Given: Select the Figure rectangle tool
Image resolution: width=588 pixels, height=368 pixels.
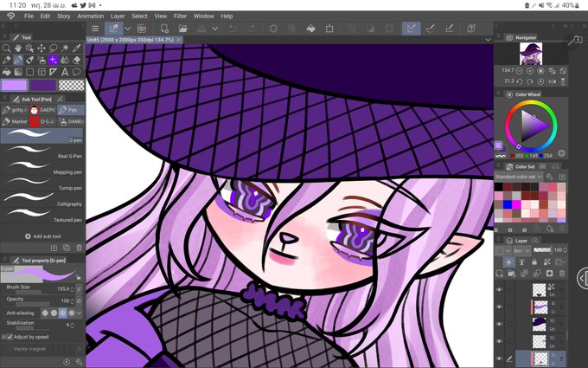Looking at the screenshot, I should (29, 72).
